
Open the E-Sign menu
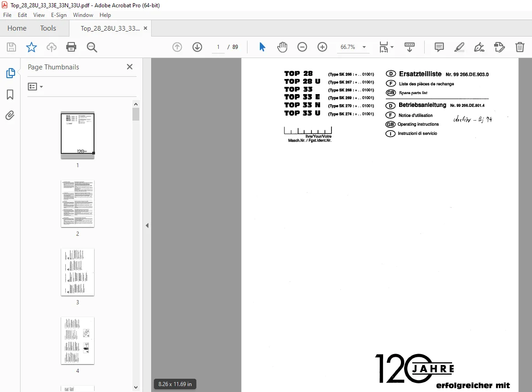[x=59, y=15]
